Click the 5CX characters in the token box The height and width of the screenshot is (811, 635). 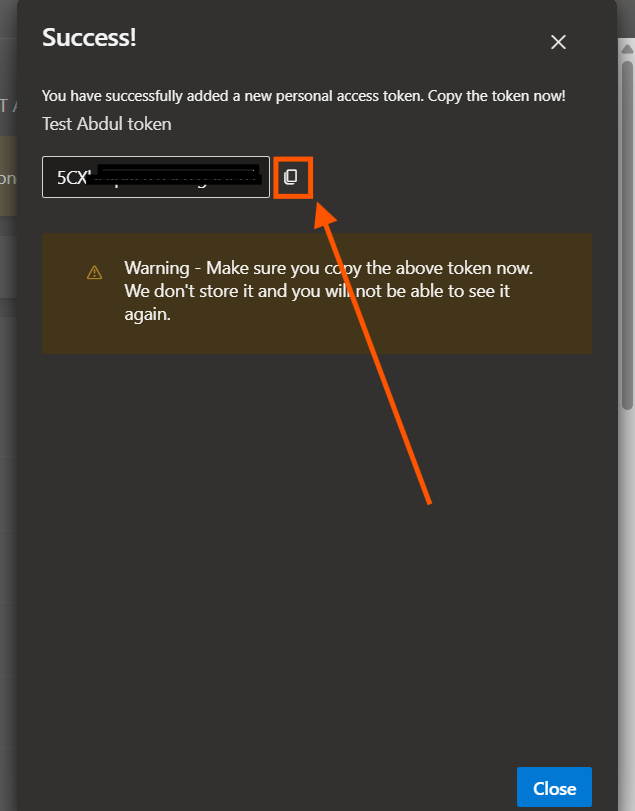[73, 177]
